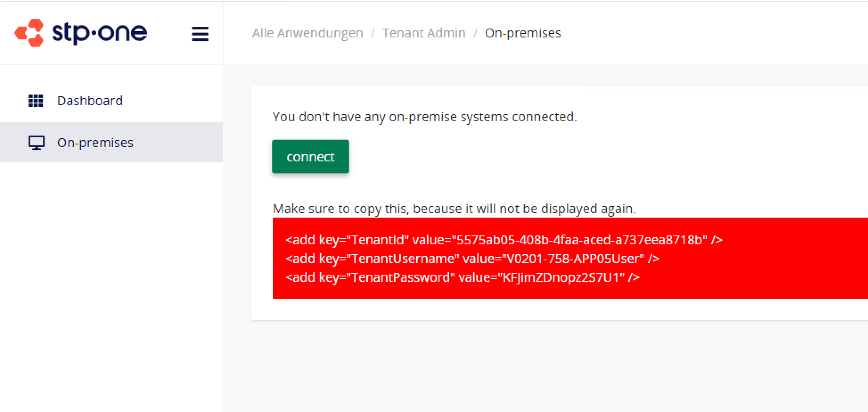The height and width of the screenshot is (412, 868).
Task: Navigate to Tenant Admin via breadcrumb
Action: click(x=424, y=33)
